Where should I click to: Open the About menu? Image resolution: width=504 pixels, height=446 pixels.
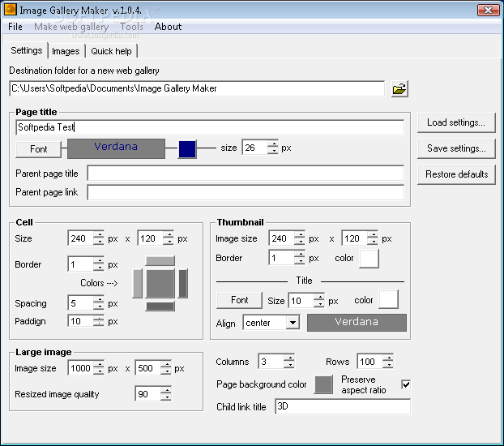tap(168, 27)
